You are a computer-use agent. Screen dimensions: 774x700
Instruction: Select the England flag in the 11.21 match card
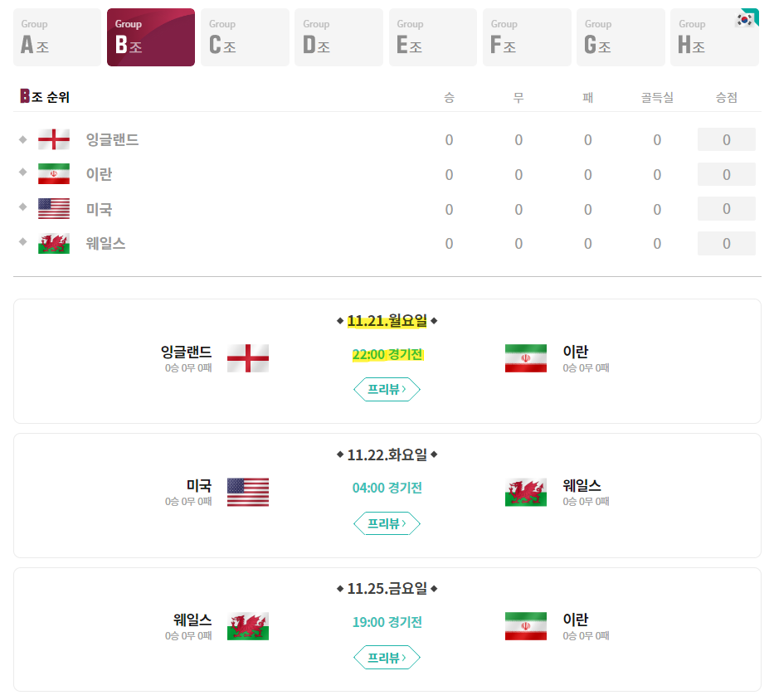(x=247, y=358)
